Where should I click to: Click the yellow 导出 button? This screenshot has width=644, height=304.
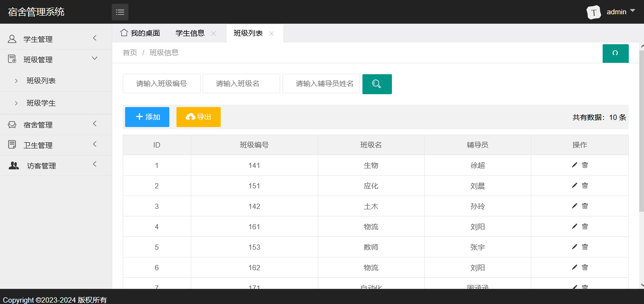click(x=198, y=117)
